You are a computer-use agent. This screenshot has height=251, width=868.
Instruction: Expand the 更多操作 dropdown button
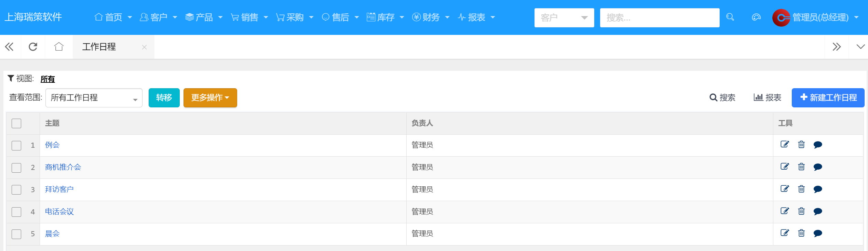[210, 98]
